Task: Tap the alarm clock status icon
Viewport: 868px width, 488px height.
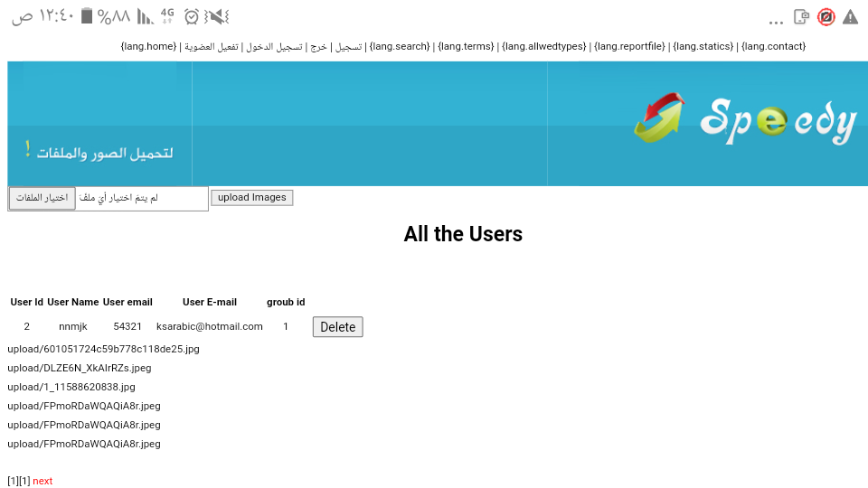Action: click(x=192, y=16)
